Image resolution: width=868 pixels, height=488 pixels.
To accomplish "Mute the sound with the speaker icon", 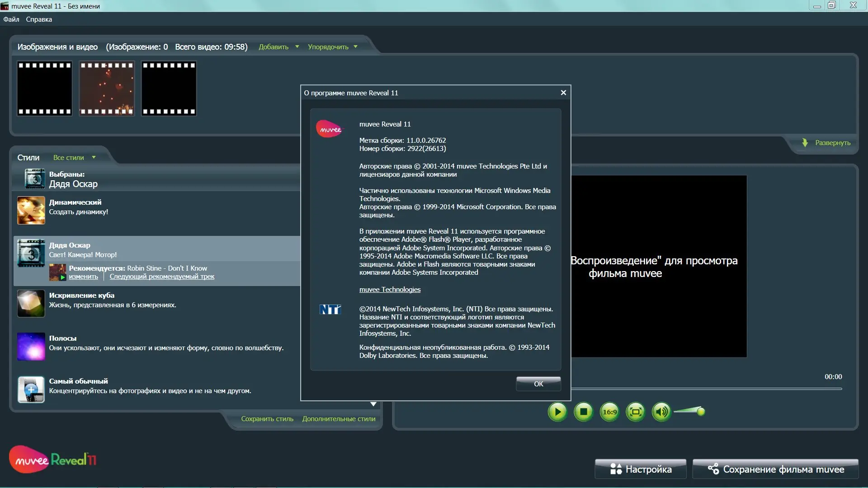I will point(661,412).
